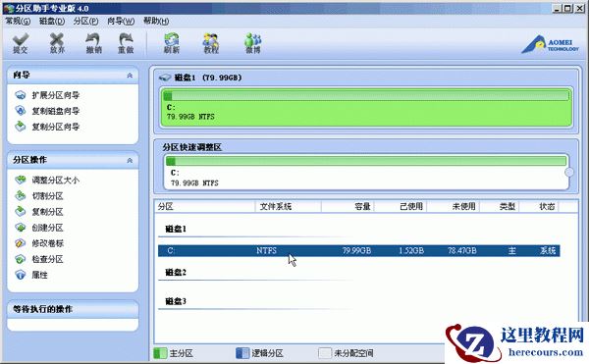Image resolution: width=589 pixels, height=364 pixels.
Task: Select 检查分区 operation text
Action: [47, 259]
